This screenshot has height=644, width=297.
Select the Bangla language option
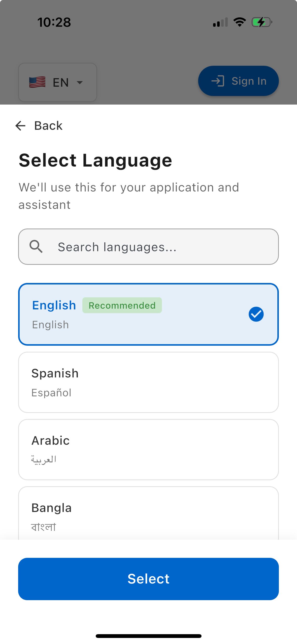(x=148, y=514)
